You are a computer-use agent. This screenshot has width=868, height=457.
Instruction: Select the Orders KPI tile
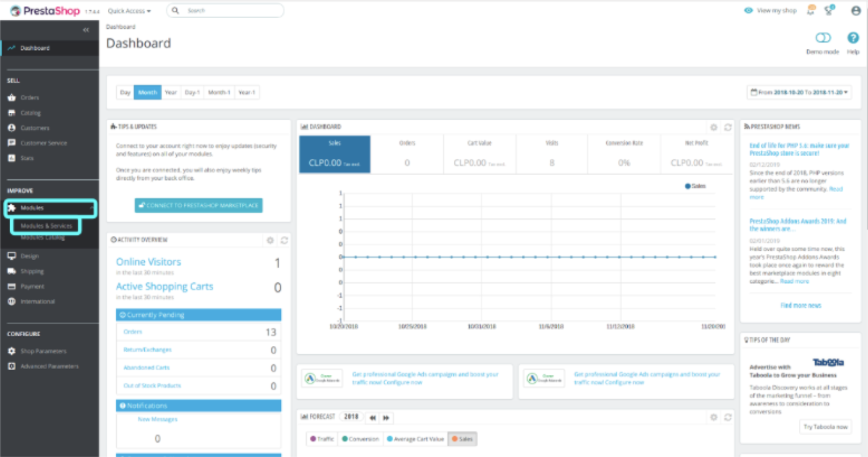[407, 154]
